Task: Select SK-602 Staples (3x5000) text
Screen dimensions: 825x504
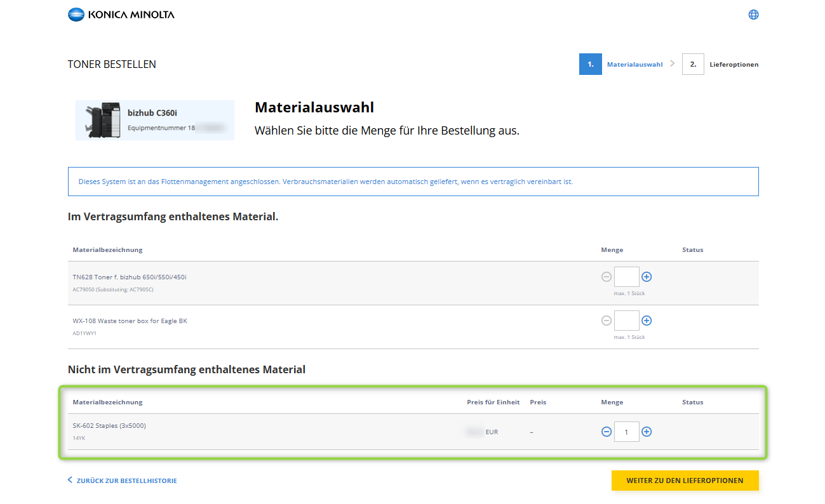Action: [109, 425]
